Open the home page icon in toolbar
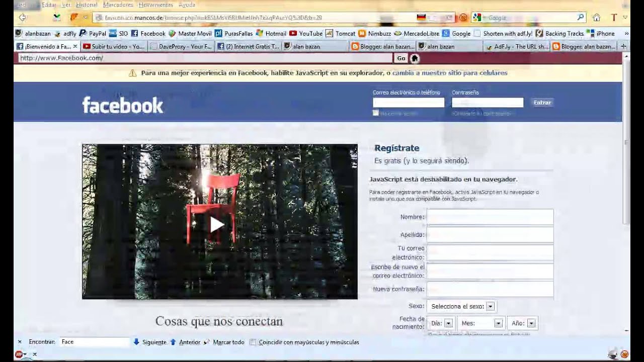 [x=596, y=18]
